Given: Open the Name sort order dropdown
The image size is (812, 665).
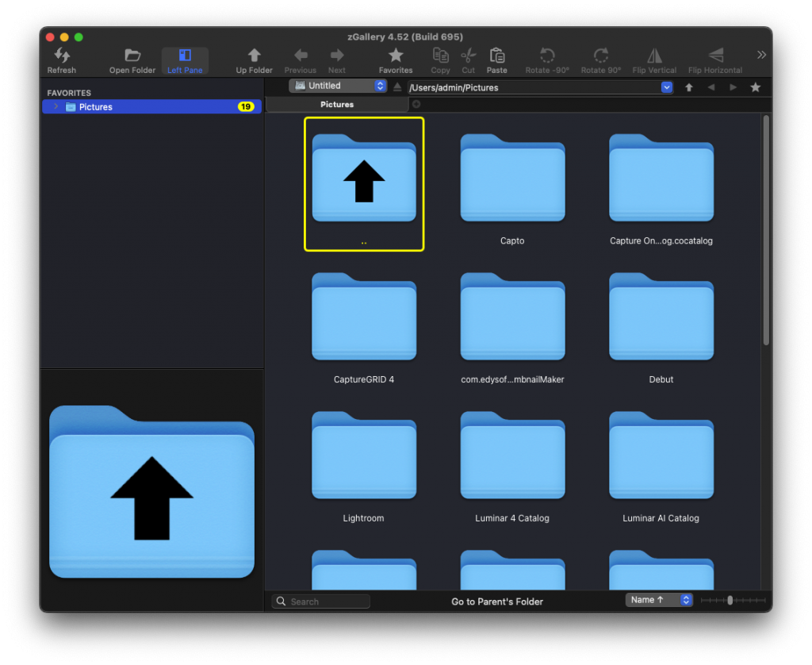Looking at the screenshot, I should [x=659, y=600].
